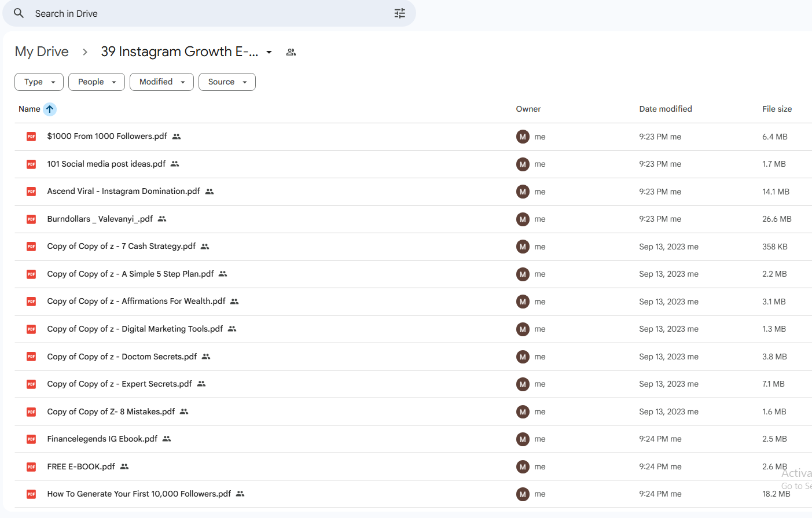Click PDF icon for Expert Secrets file
The width and height of the screenshot is (812, 518).
[31, 384]
